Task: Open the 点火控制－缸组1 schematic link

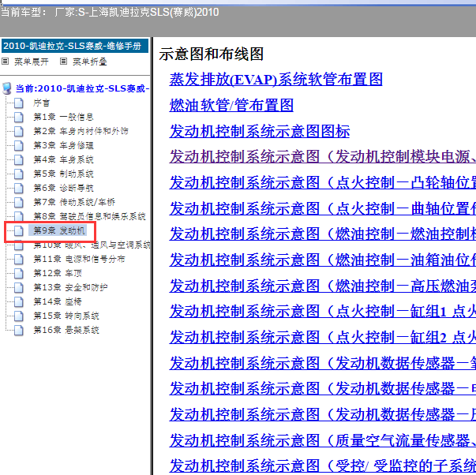Action: point(322,312)
